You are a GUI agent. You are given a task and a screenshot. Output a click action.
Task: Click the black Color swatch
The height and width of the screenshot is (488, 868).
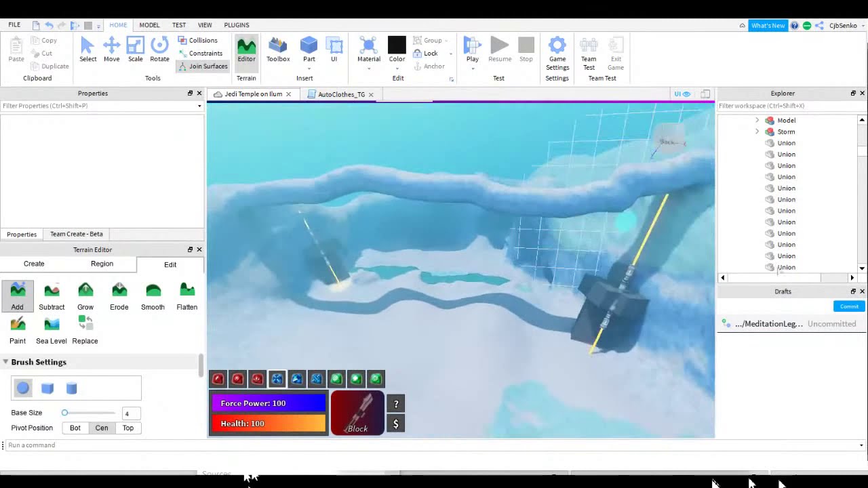point(397,45)
